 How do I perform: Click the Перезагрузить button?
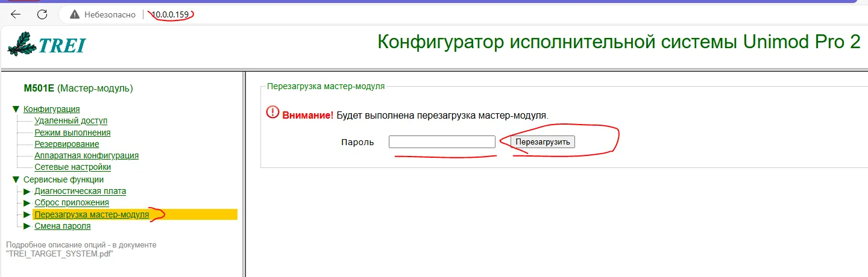tap(542, 142)
